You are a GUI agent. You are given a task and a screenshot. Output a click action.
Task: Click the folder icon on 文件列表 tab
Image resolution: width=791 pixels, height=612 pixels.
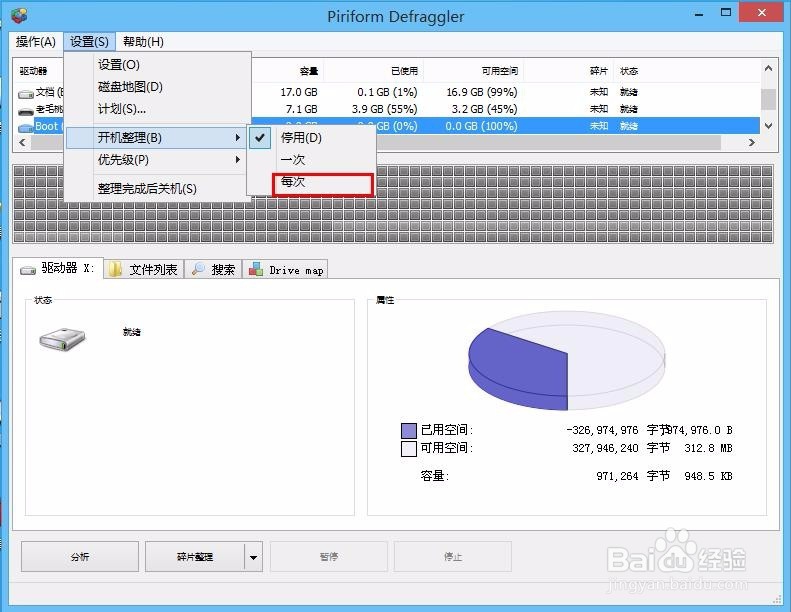(x=115, y=269)
